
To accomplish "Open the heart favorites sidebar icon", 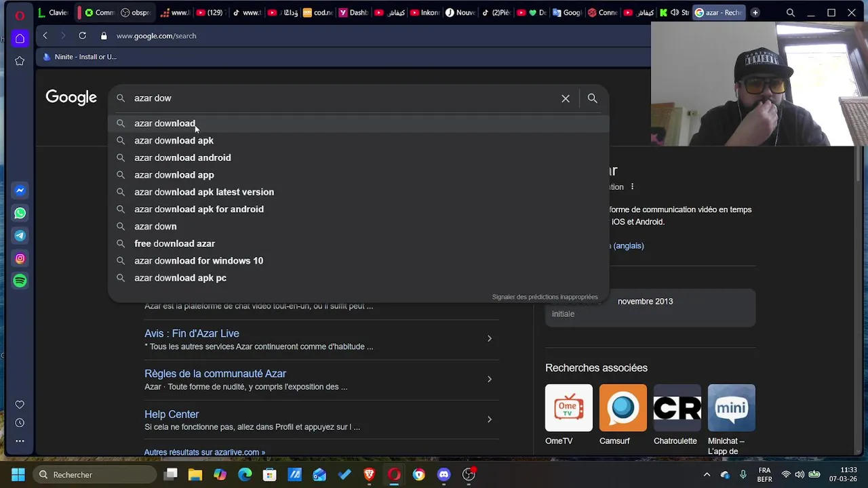I will 20,405.
